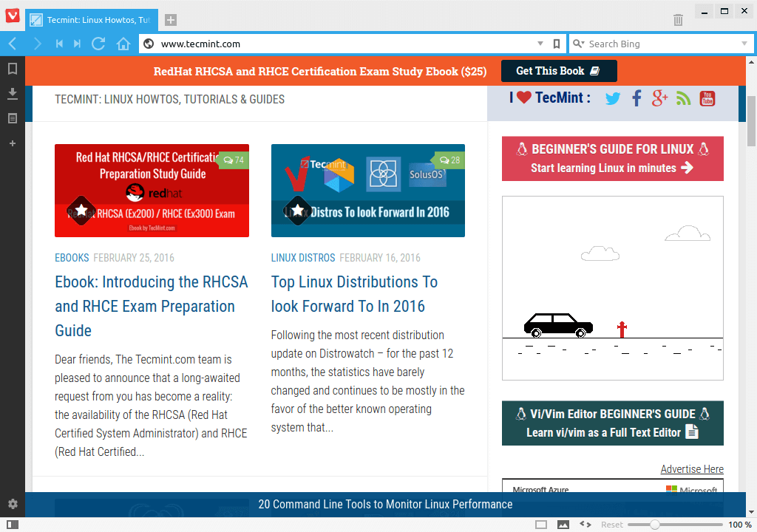Open the 74 comments bubble
This screenshot has width=757, height=532.
[234, 160]
